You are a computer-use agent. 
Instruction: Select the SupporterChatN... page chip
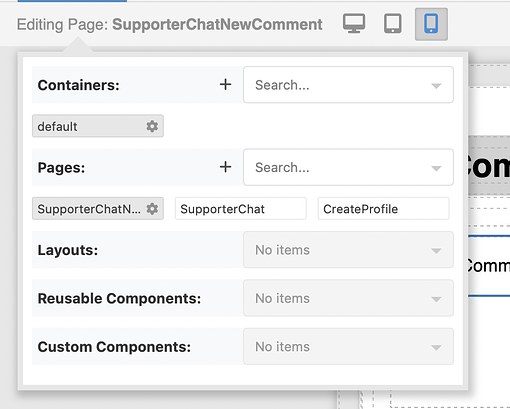point(98,209)
